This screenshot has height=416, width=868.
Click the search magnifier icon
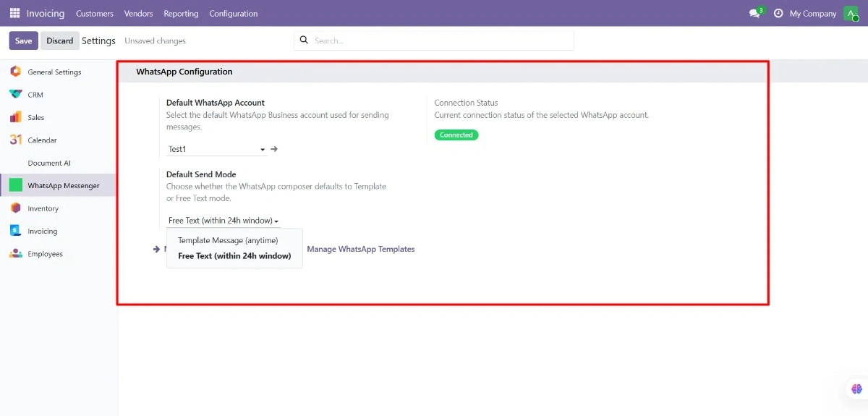pos(304,41)
